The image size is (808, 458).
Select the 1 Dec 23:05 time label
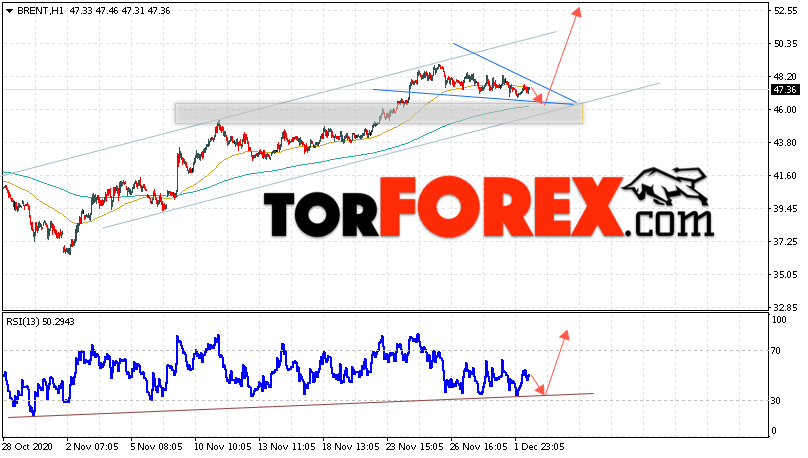click(540, 447)
